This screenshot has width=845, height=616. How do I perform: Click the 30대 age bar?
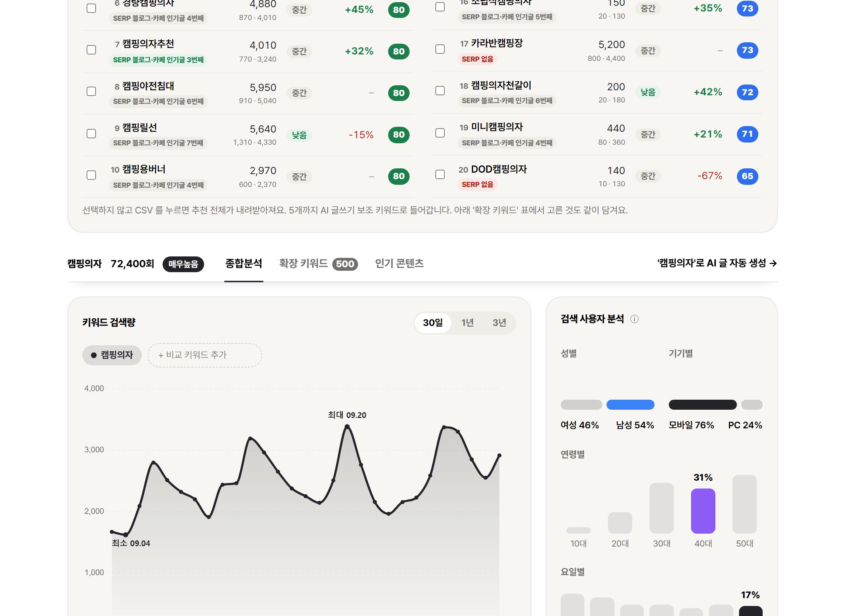[662, 508]
